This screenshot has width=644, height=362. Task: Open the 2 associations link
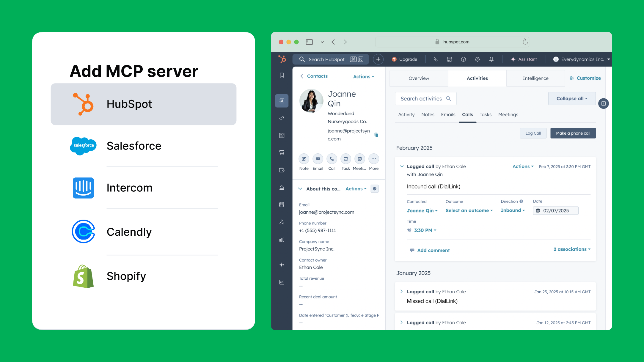coord(571,249)
